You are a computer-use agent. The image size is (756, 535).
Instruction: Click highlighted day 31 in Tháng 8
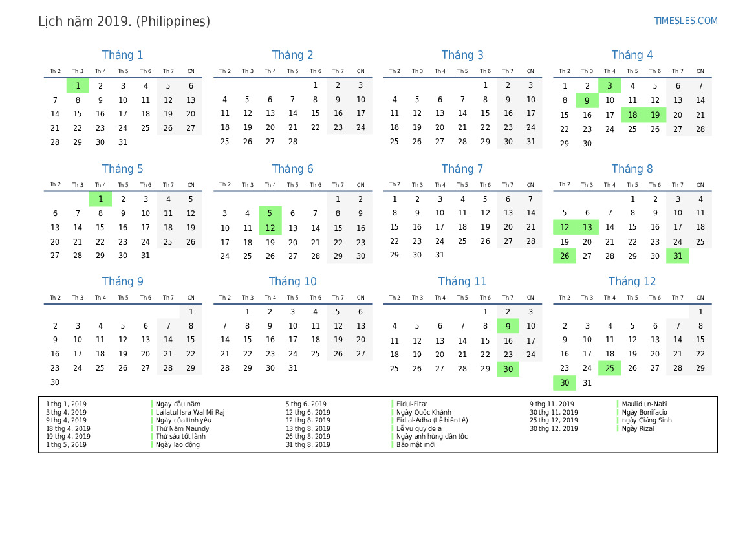677,256
